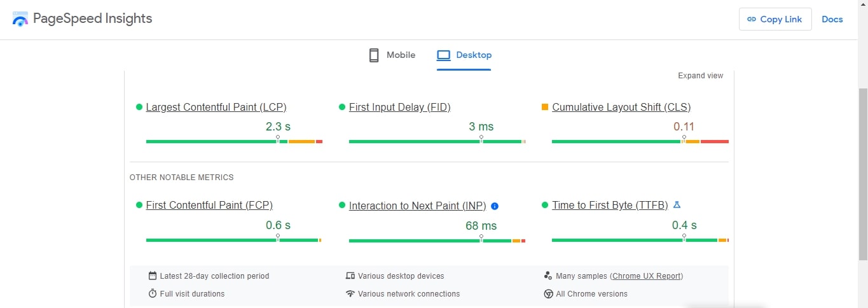Click the PageSpeed Insights logo icon

(x=20, y=18)
